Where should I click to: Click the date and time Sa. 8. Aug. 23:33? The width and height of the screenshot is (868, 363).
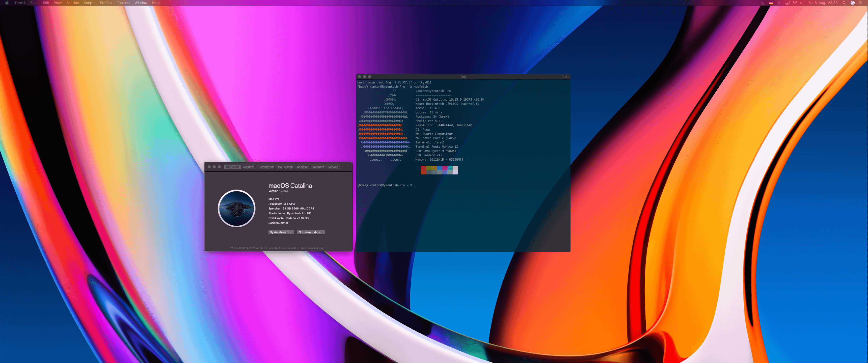(823, 3)
